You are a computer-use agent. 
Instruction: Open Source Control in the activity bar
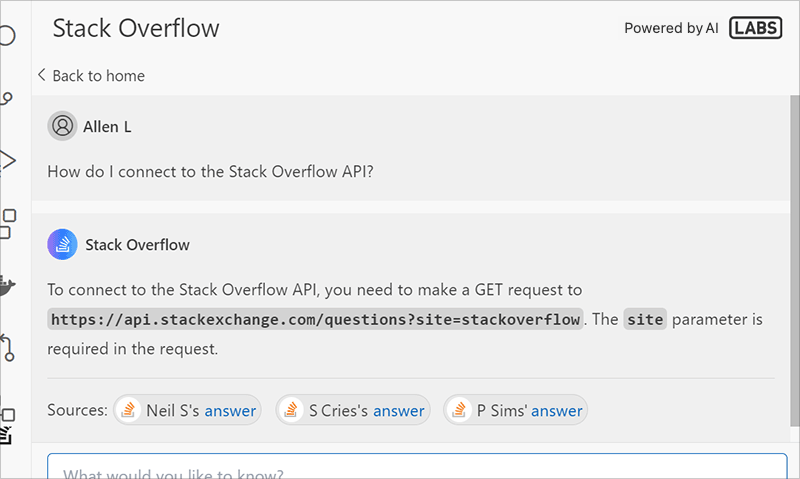pyautogui.click(x=7, y=99)
